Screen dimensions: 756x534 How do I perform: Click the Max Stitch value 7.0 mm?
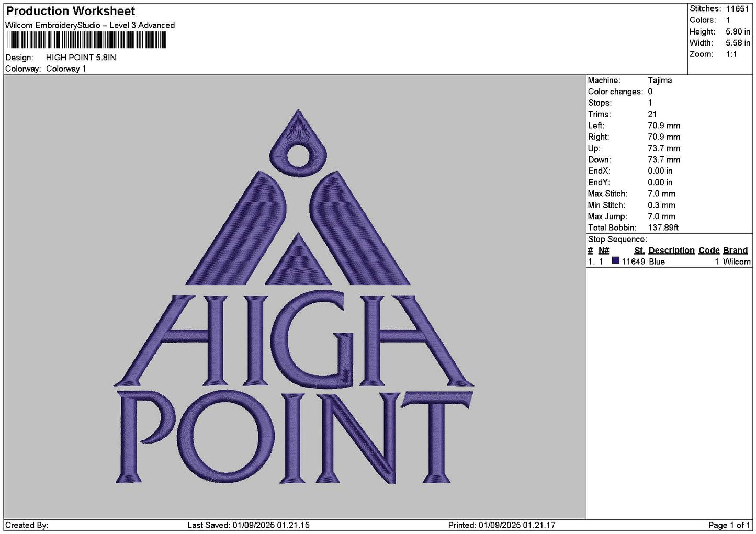(x=661, y=194)
